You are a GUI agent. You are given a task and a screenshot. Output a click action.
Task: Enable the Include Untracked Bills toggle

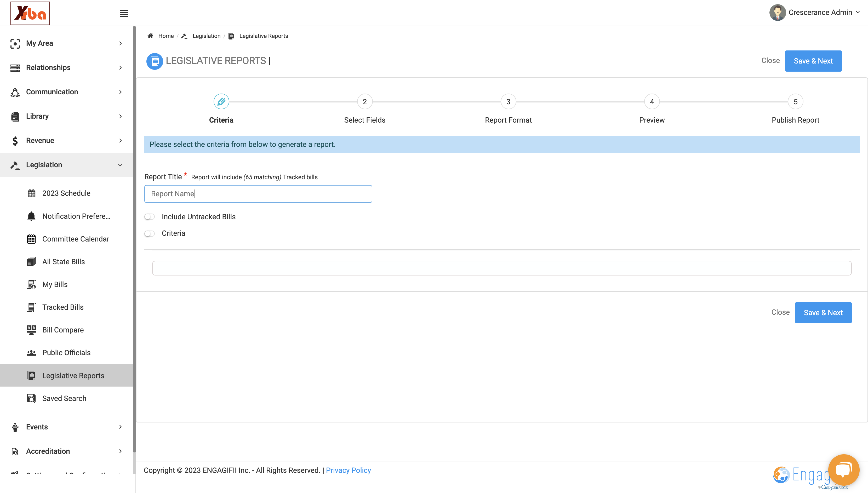tap(149, 217)
